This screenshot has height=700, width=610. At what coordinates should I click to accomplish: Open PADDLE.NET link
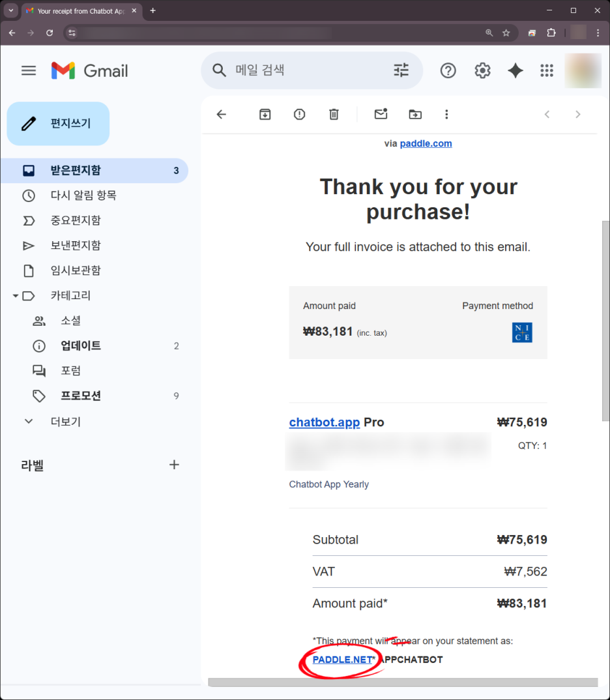click(x=342, y=660)
